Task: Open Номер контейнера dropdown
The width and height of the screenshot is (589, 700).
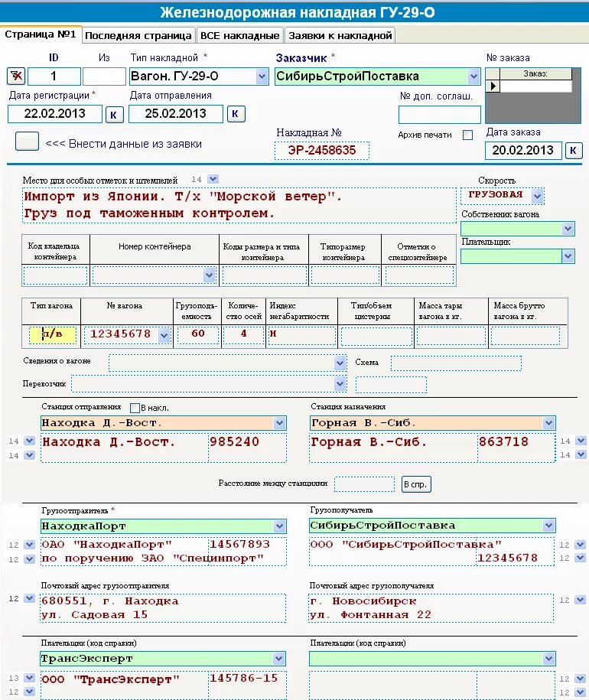Action: click(x=209, y=275)
